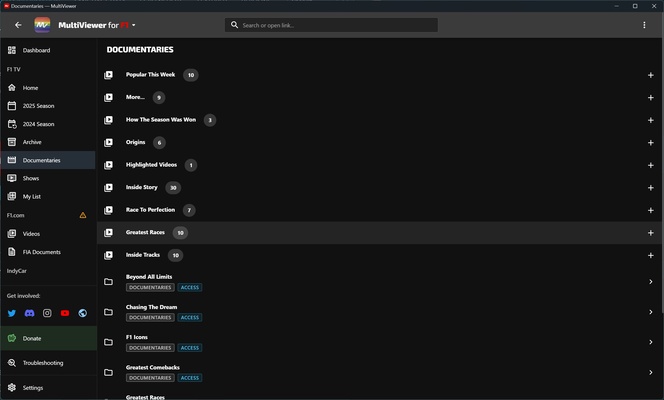This screenshot has height=400, width=664.
Task: Expand Race To Perfection plus icon
Action: (x=650, y=210)
